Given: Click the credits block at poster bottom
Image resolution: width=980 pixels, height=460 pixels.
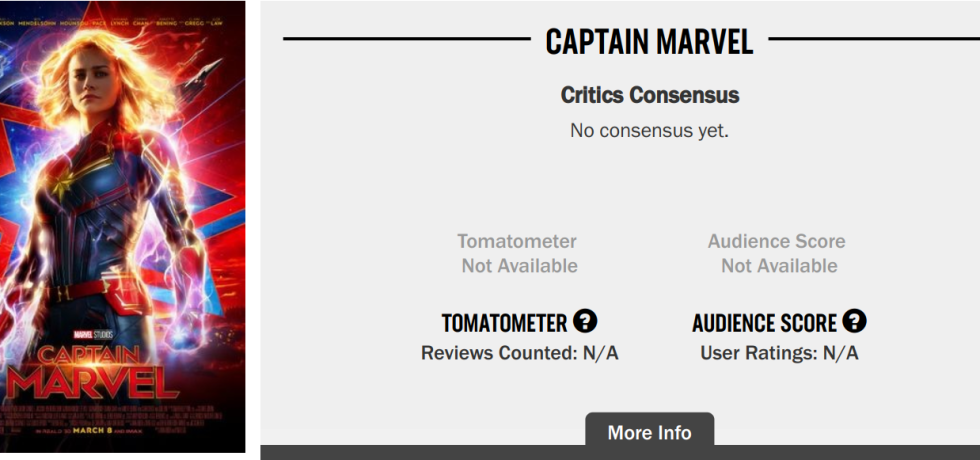Looking at the screenshot, I should (x=122, y=412).
